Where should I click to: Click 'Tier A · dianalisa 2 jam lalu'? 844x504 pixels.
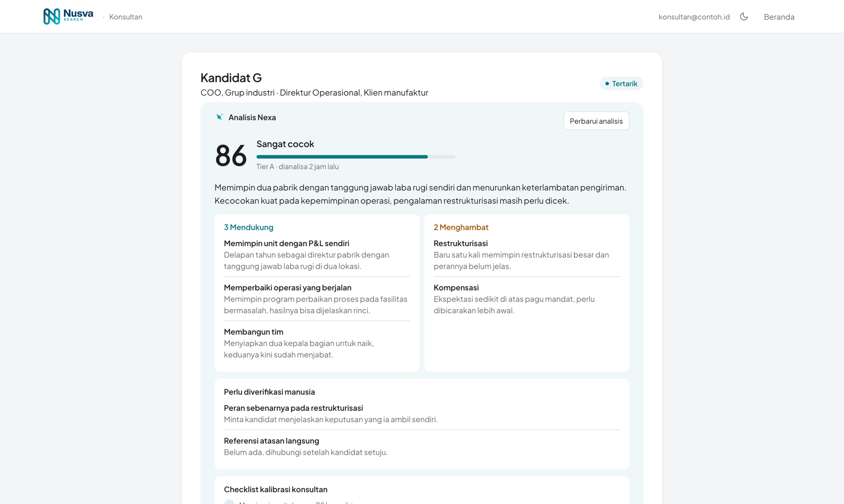coord(297,166)
